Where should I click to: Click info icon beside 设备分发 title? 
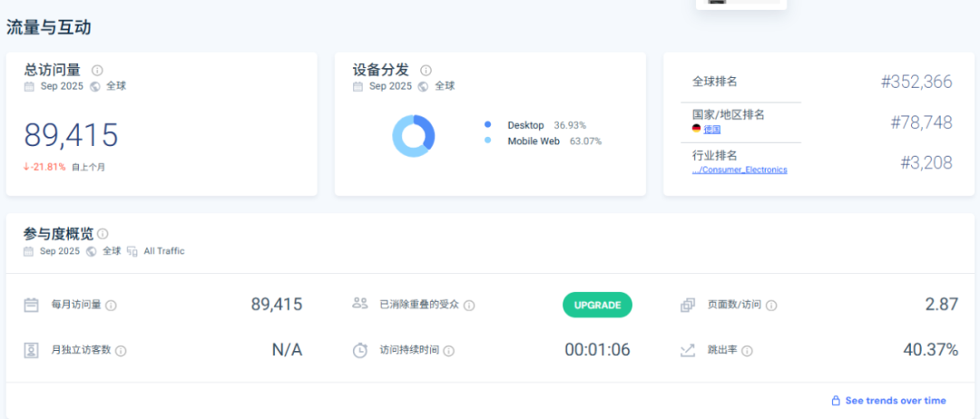(x=426, y=70)
